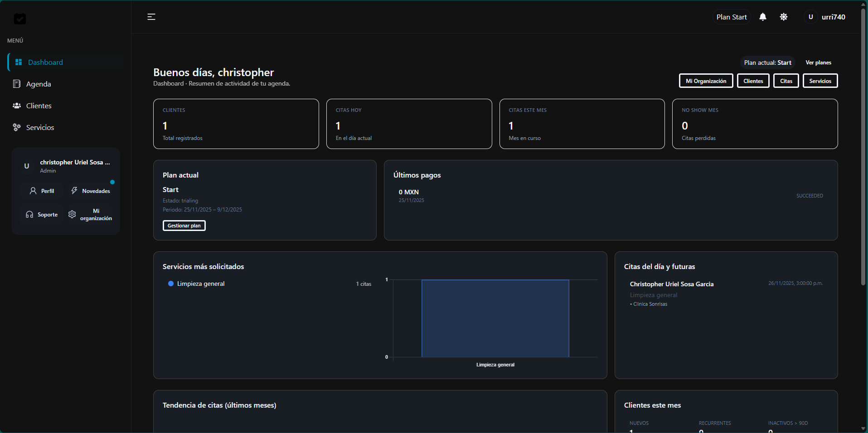Click the Ver planes link
This screenshot has width=868, height=433.
(818, 63)
